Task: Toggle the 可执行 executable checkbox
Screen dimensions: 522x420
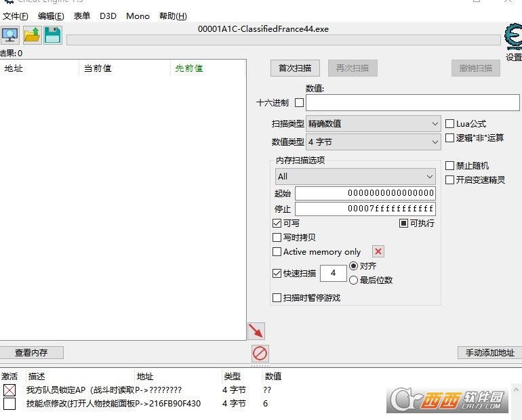Action: click(403, 223)
